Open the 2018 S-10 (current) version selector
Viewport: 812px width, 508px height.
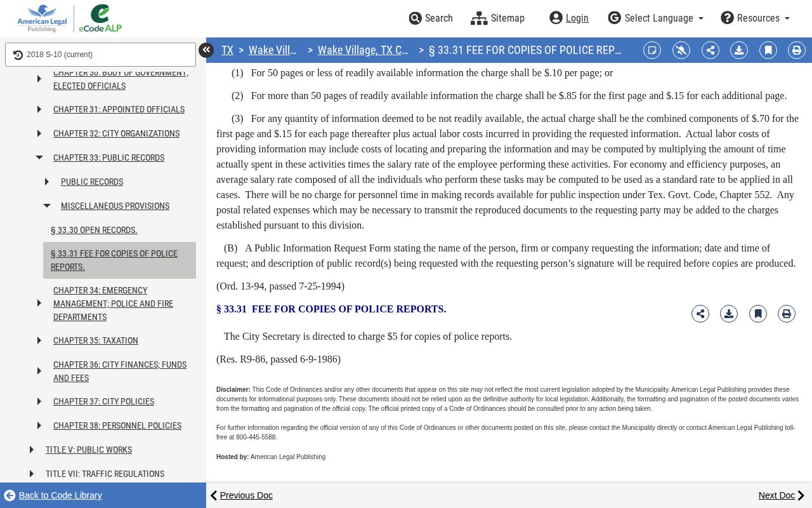[100, 55]
